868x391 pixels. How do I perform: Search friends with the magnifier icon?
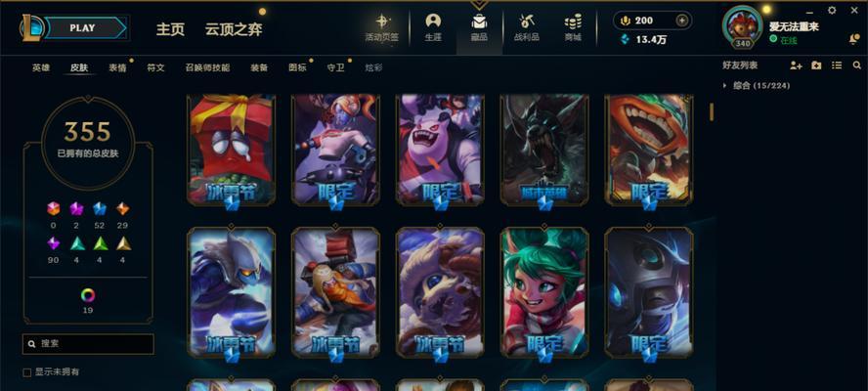pyautogui.click(x=857, y=65)
